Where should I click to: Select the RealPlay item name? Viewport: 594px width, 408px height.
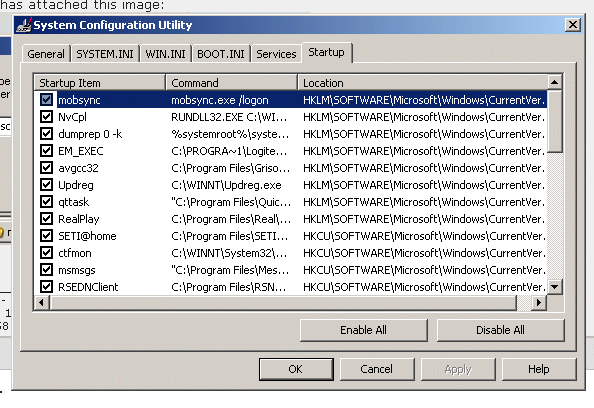point(79,219)
